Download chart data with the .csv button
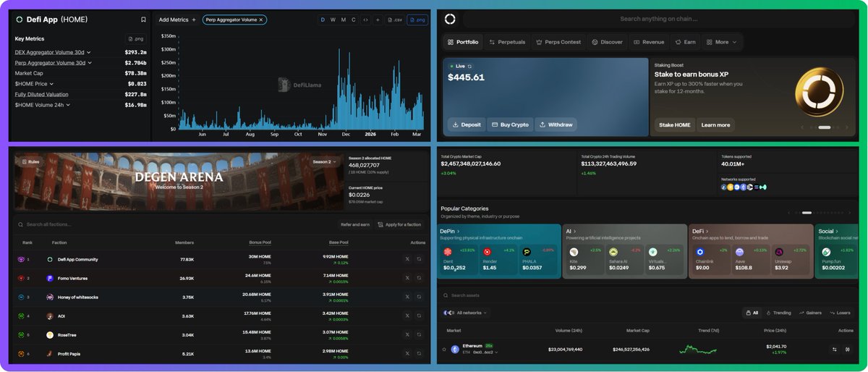Viewport: 868px width, 372px height. (394, 20)
